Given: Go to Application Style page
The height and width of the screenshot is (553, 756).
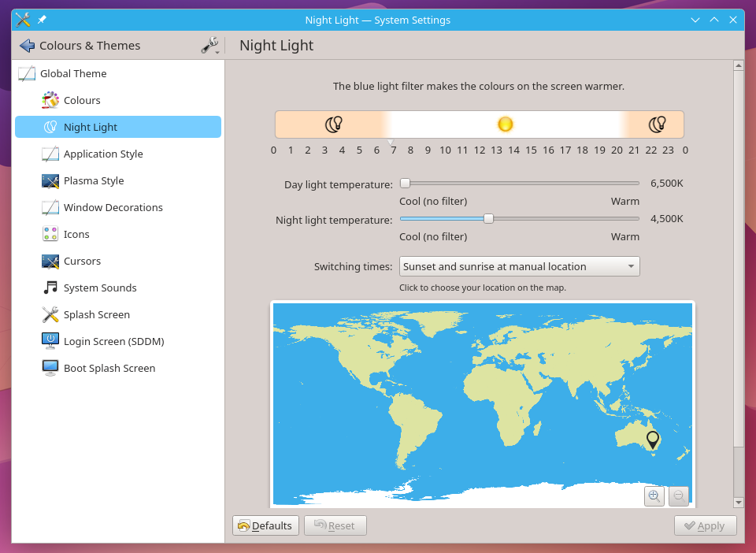Looking at the screenshot, I should coord(103,154).
